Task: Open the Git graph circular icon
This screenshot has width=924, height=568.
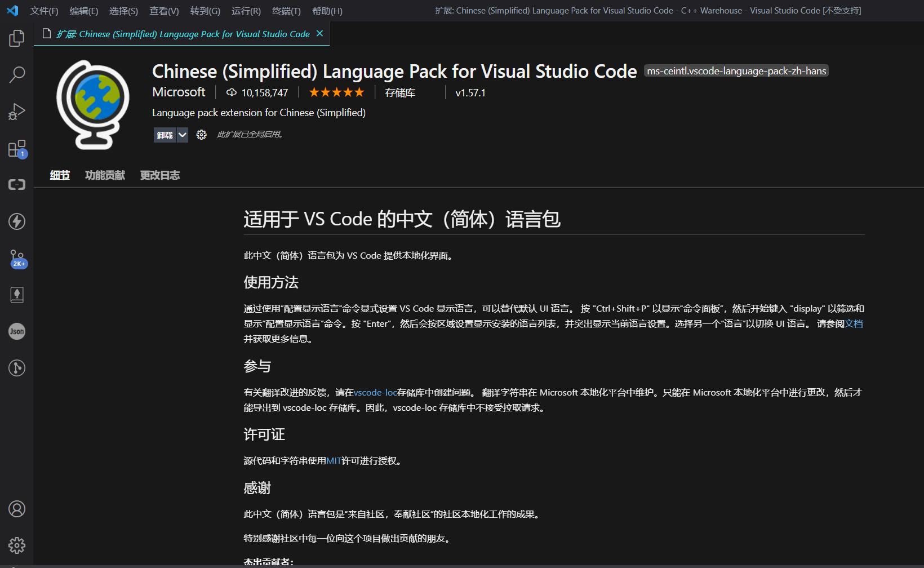Action: (17, 368)
